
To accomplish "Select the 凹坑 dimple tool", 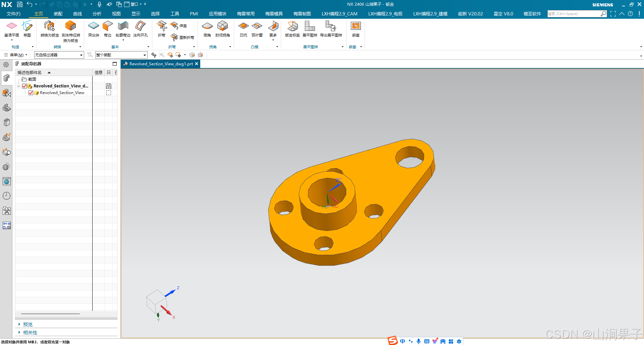I will [x=244, y=29].
